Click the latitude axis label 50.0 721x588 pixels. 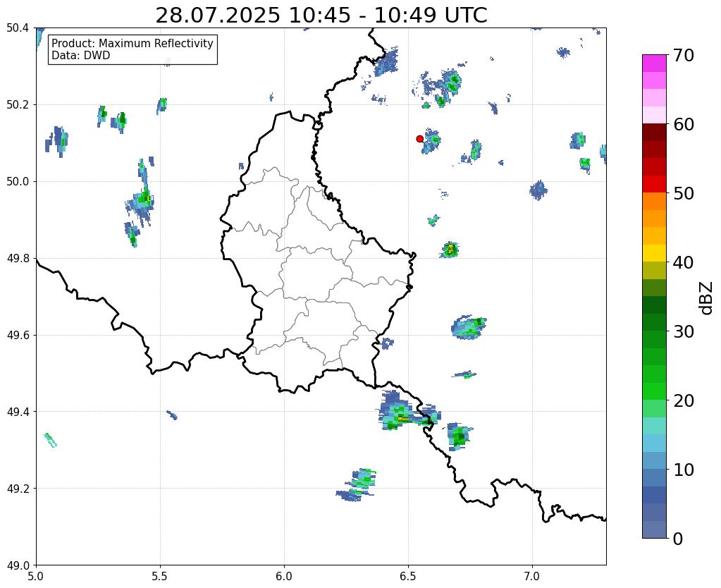tap(18, 182)
